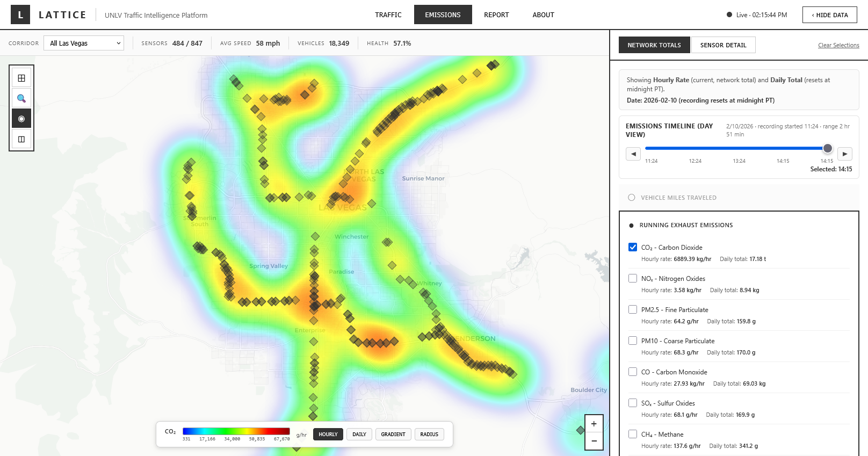Select the Vehicle Miles Traveled radio option
The image size is (868, 456).
(632, 198)
